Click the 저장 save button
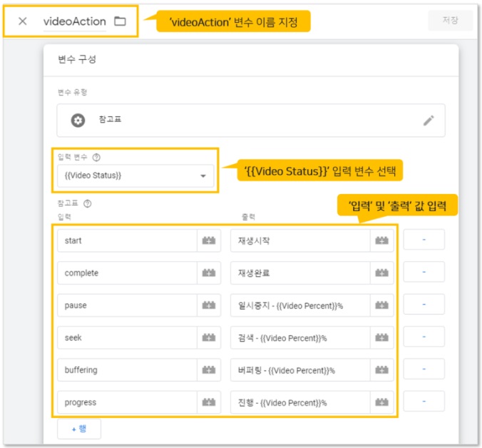The image size is (482, 448). tap(450, 20)
